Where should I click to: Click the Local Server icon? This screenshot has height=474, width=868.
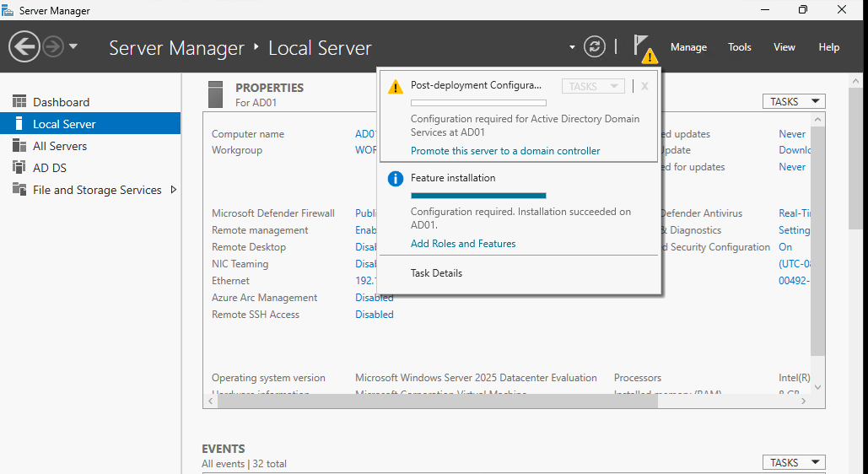(19, 123)
